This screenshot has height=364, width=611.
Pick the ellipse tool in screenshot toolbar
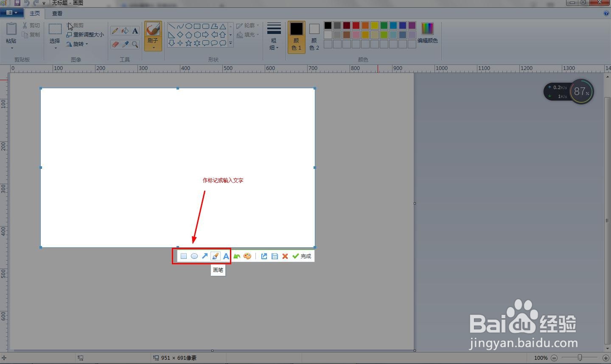point(194,256)
